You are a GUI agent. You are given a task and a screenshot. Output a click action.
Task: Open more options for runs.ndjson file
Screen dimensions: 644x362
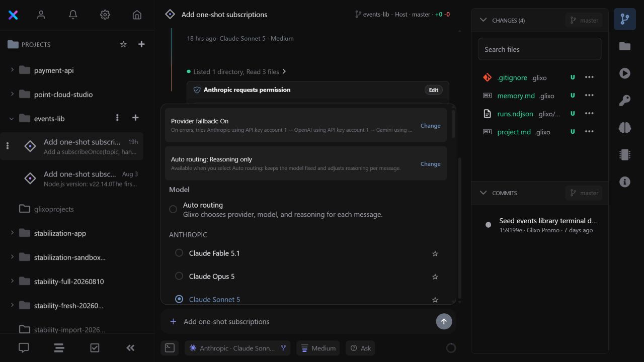coord(589,114)
